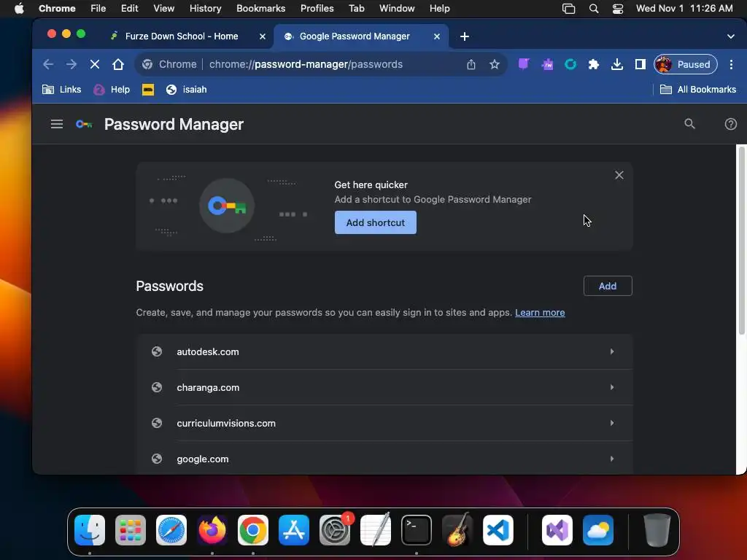Expand the autodesk.com entry arrow
Image resolution: width=747 pixels, height=560 pixels.
(612, 351)
